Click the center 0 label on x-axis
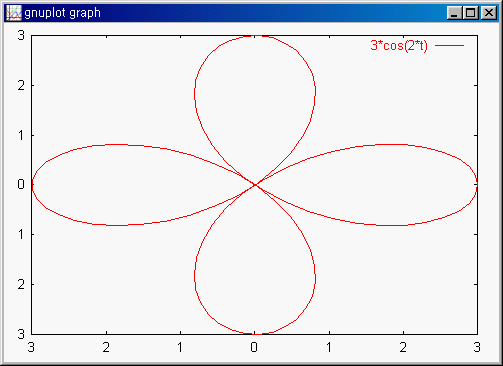The height and width of the screenshot is (366, 503). point(254,347)
